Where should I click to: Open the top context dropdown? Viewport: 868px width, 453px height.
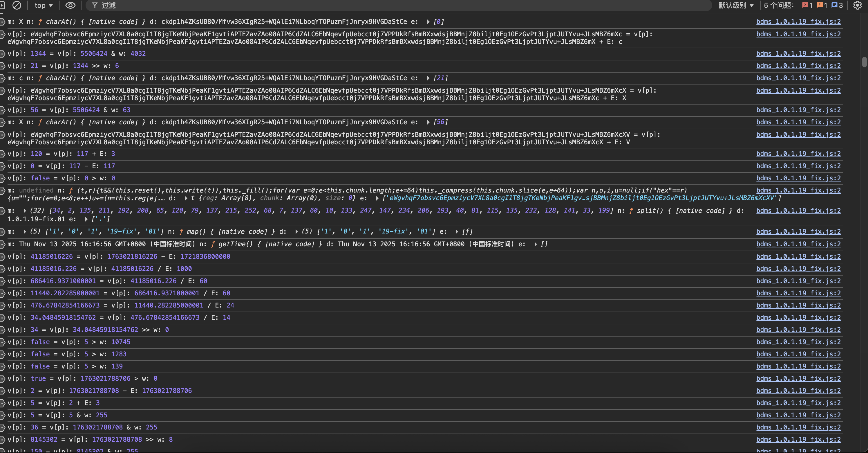44,6
